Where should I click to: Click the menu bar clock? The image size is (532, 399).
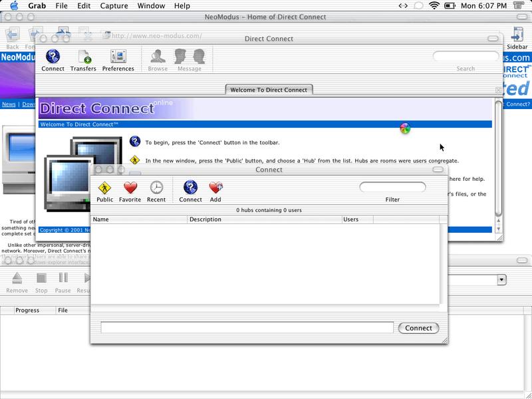[x=483, y=6]
